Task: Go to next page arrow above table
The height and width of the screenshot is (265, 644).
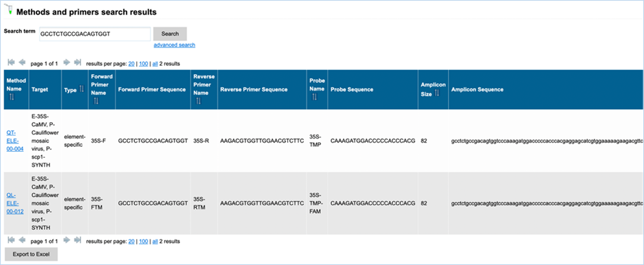Action: click(67, 62)
